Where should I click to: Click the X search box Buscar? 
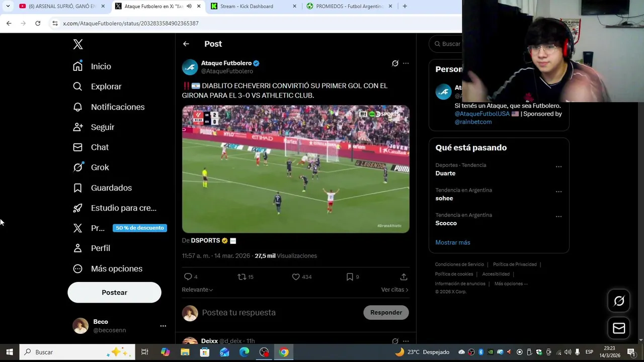click(447, 44)
